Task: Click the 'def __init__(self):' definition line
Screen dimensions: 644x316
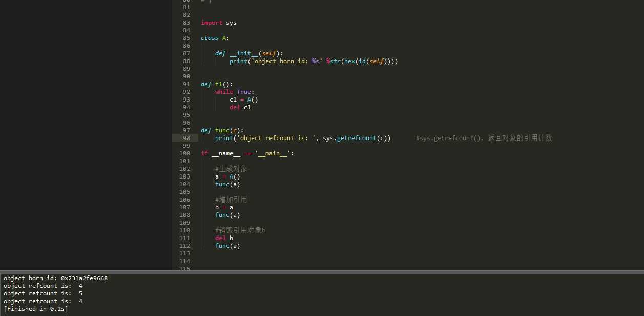Action: (249, 53)
